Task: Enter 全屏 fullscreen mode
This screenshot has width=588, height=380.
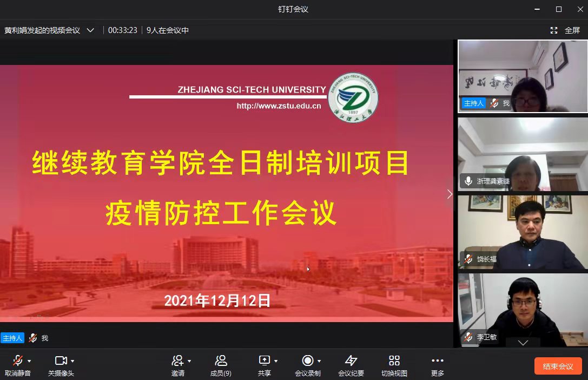Action: (x=566, y=30)
